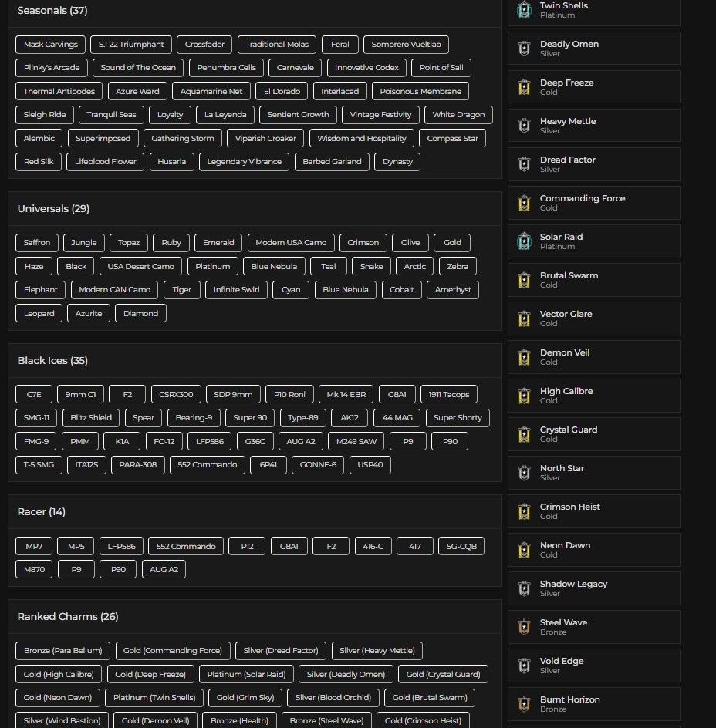Click the Deep Freeze gold emblem icon
Screen dimensions: 716x728
[x=524, y=87]
